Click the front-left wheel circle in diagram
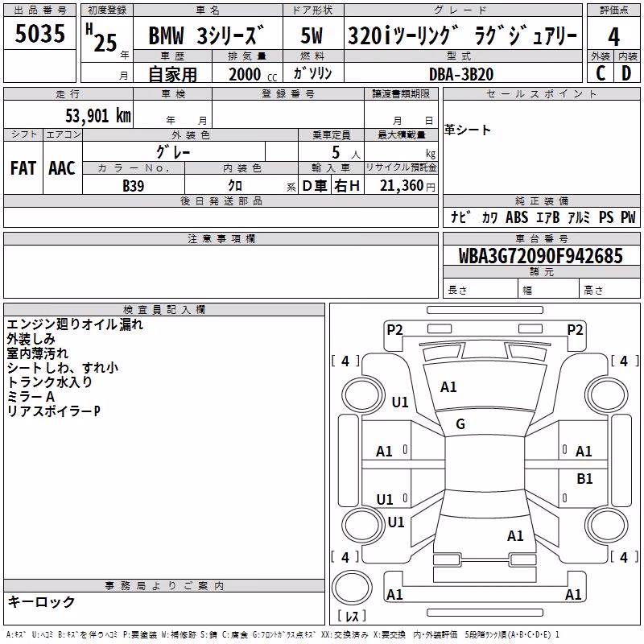The image size is (644, 644). (x=363, y=395)
